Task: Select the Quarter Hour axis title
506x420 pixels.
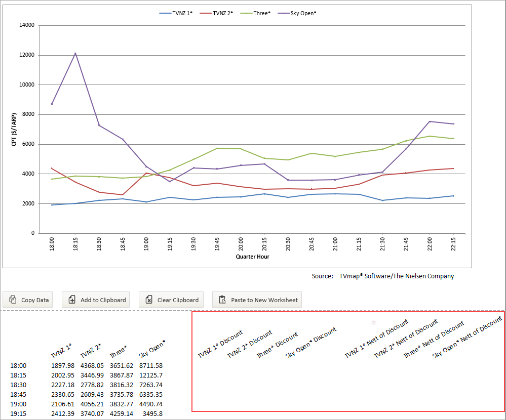Action: pos(252,257)
